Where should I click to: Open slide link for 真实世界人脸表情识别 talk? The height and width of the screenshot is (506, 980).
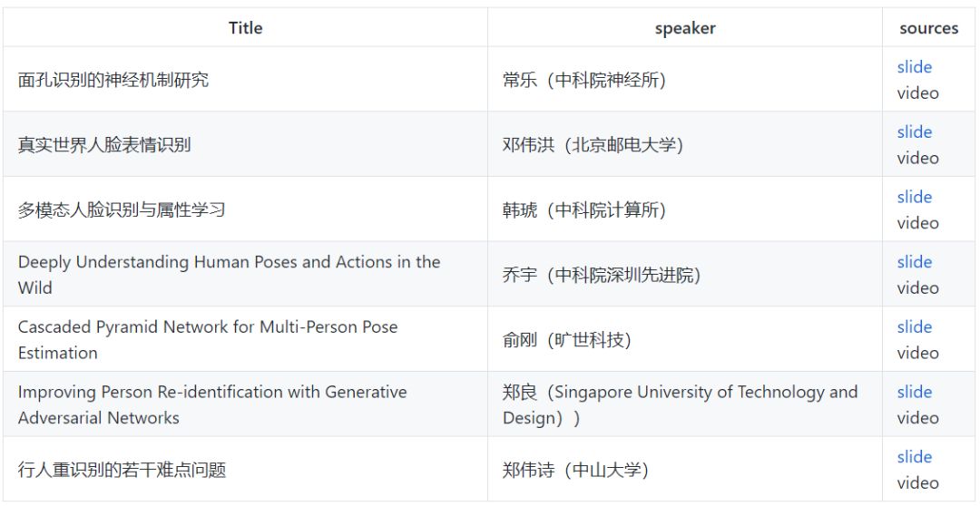pos(915,131)
